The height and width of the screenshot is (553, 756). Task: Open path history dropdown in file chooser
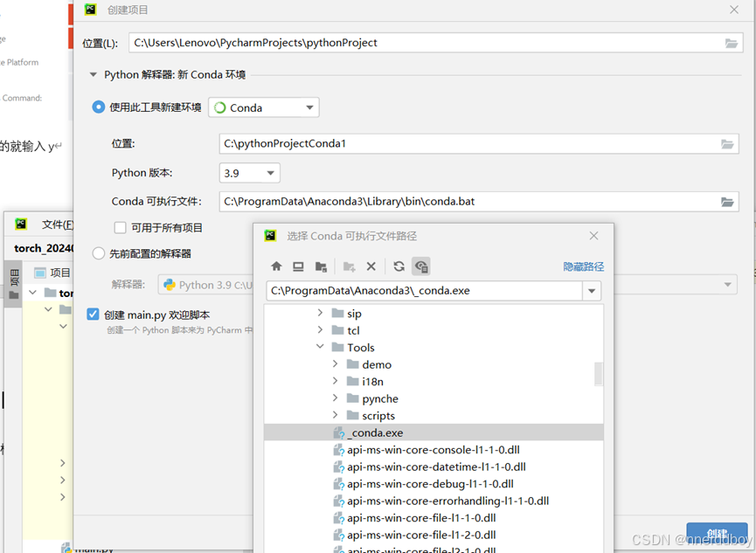(592, 291)
